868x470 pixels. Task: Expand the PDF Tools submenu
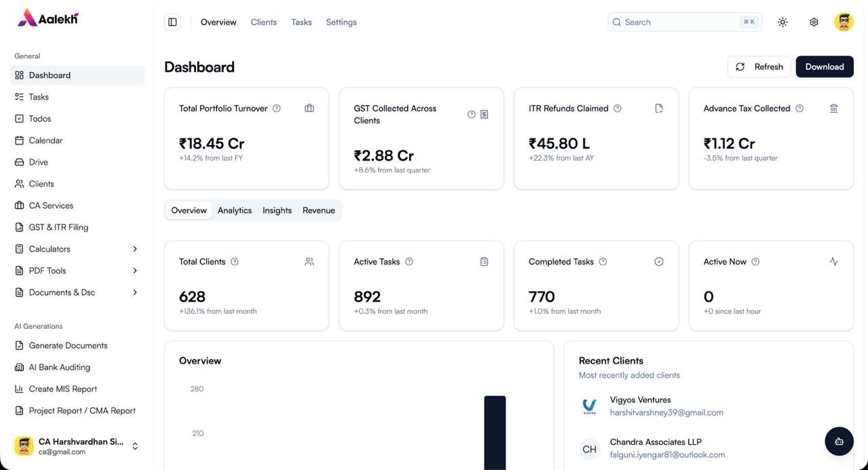(135, 271)
